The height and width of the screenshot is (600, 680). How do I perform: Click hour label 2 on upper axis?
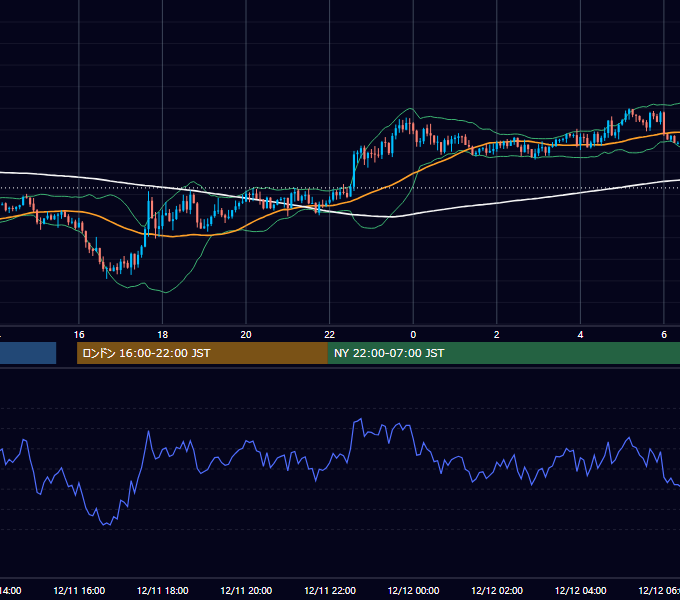point(497,335)
